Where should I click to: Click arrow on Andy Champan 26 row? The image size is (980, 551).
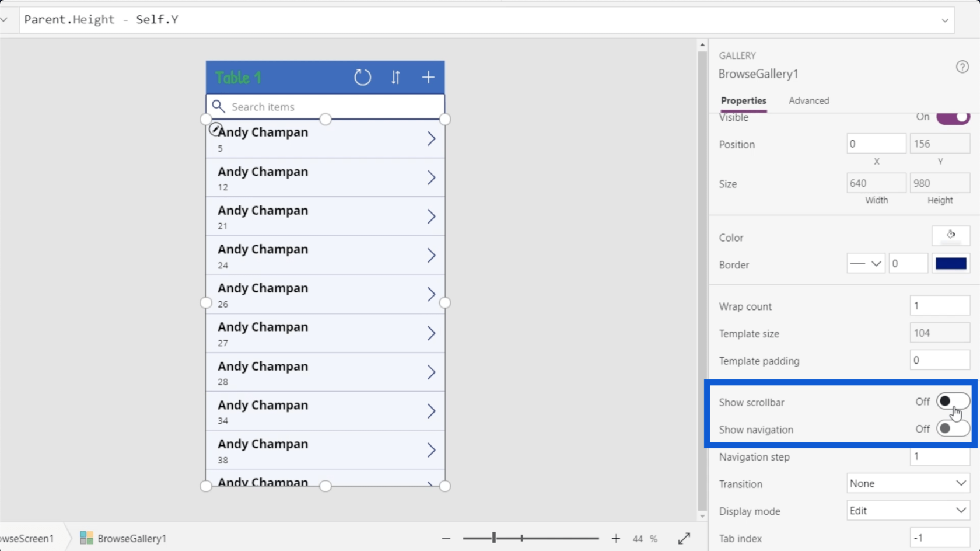pos(431,294)
